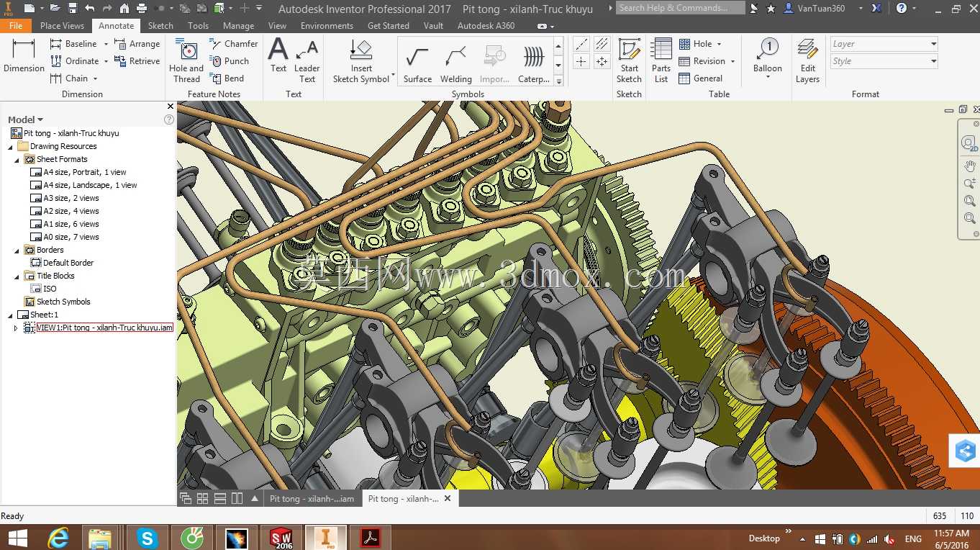Viewport: 980px width, 550px height.
Task: Open the Model browser dropdown
Action: 26,120
